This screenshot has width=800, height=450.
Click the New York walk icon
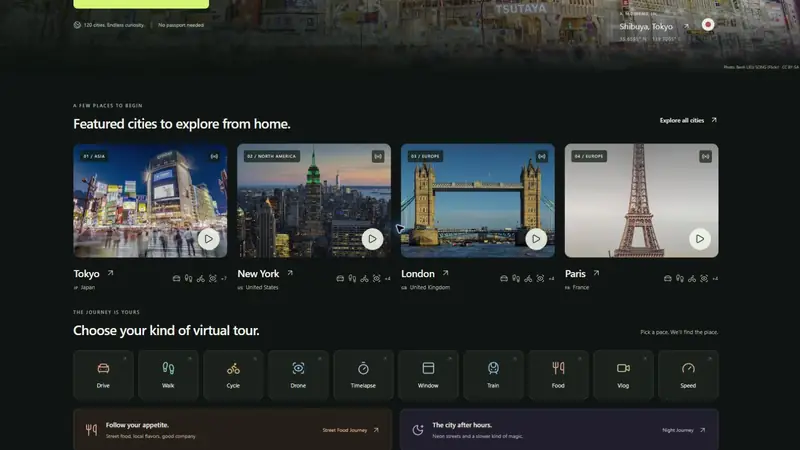(x=353, y=279)
